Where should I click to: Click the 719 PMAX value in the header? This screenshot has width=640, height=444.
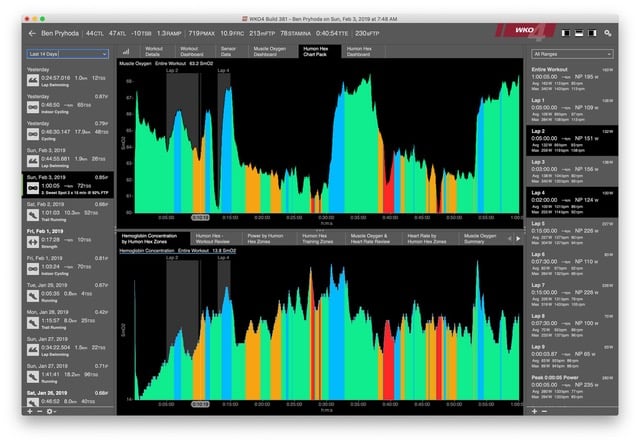pyautogui.click(x=202, y=33)
